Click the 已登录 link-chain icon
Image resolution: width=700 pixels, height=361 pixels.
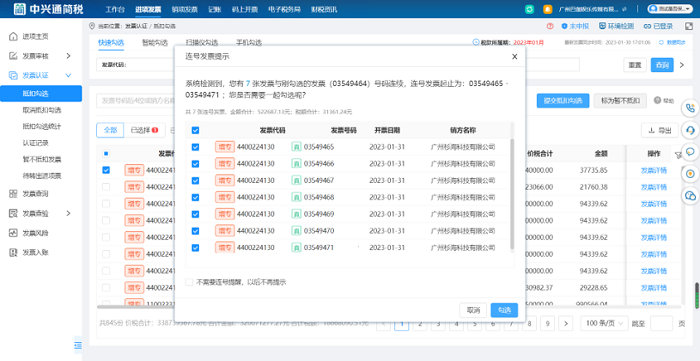tap(647, 26)
